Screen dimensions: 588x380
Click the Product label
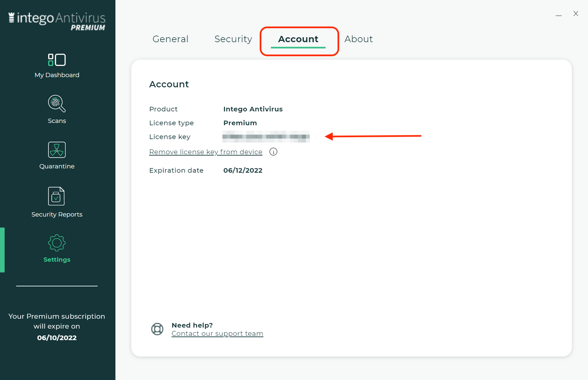(x=163, y=109)
